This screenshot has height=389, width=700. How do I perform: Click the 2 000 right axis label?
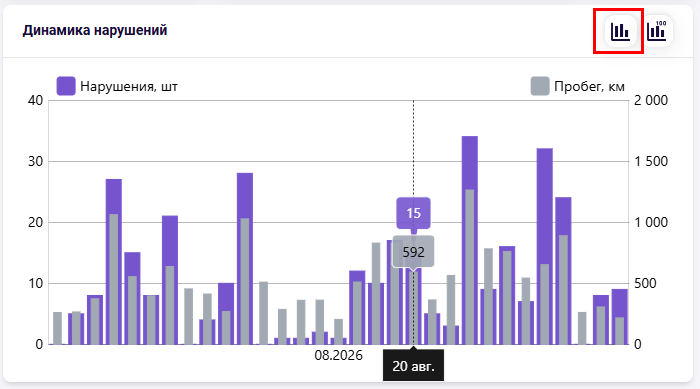[651, 100]
